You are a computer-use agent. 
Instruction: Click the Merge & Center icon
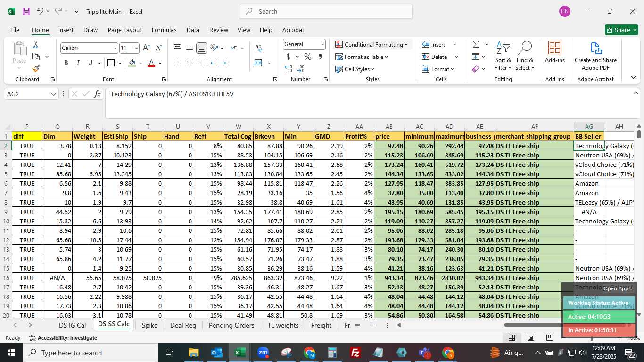click(258, 63)
